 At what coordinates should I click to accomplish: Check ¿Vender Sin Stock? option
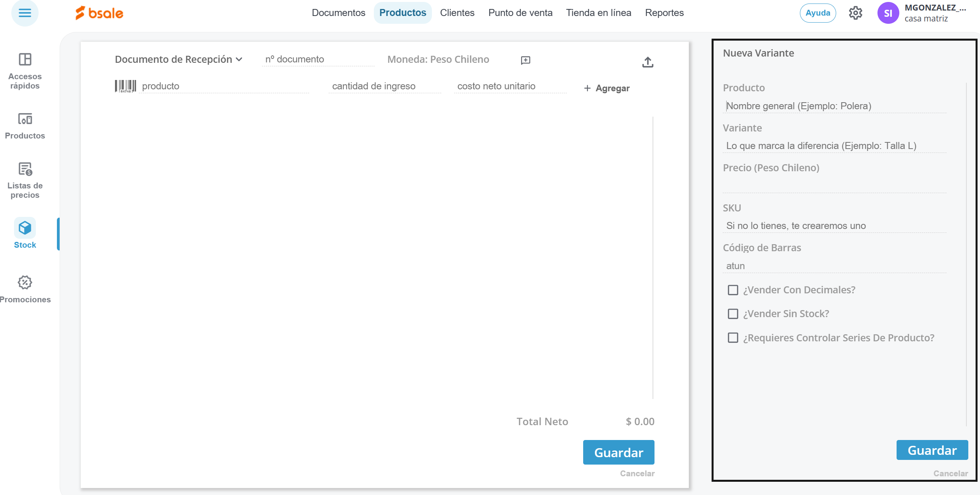point(733,314)
